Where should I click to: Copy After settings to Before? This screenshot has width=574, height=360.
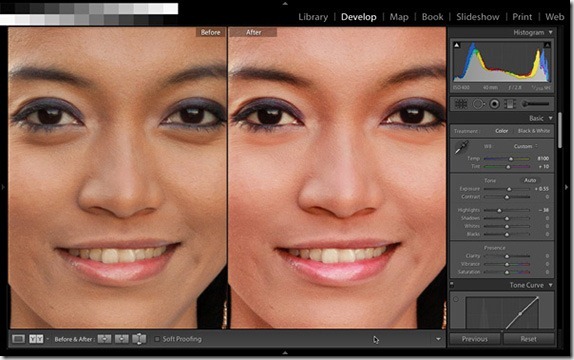(x=122, y=339)
